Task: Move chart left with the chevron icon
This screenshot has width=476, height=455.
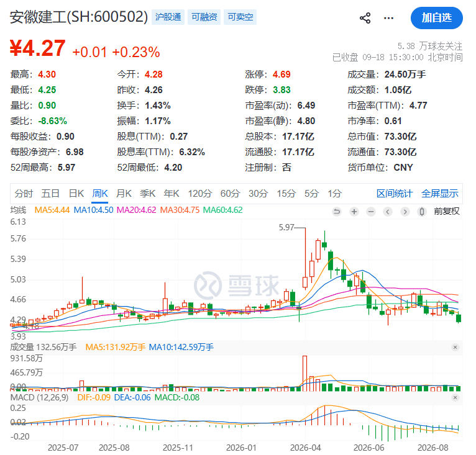Action: click(388, 211)
